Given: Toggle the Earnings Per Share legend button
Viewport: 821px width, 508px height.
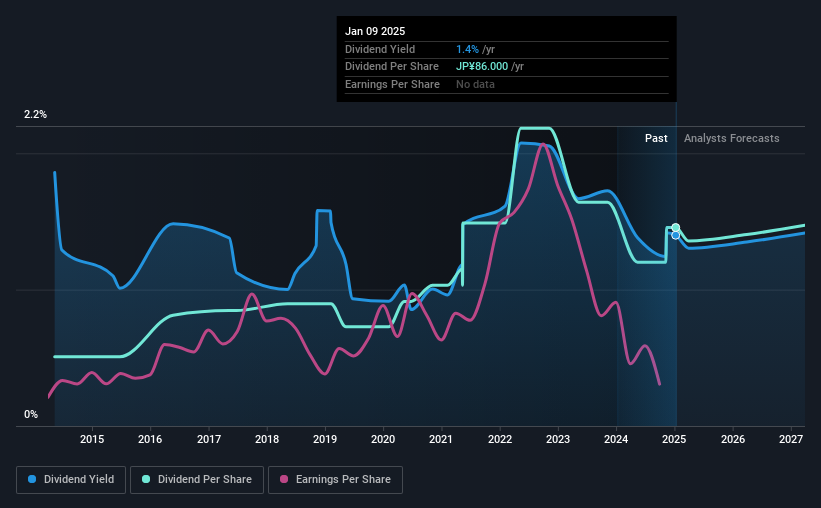Looking at the screenshot, I should [x=335, y=480].
